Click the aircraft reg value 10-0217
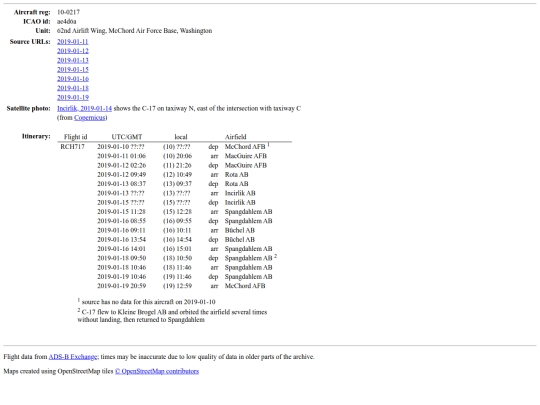 pyautogui.click(x=68, y=12)
